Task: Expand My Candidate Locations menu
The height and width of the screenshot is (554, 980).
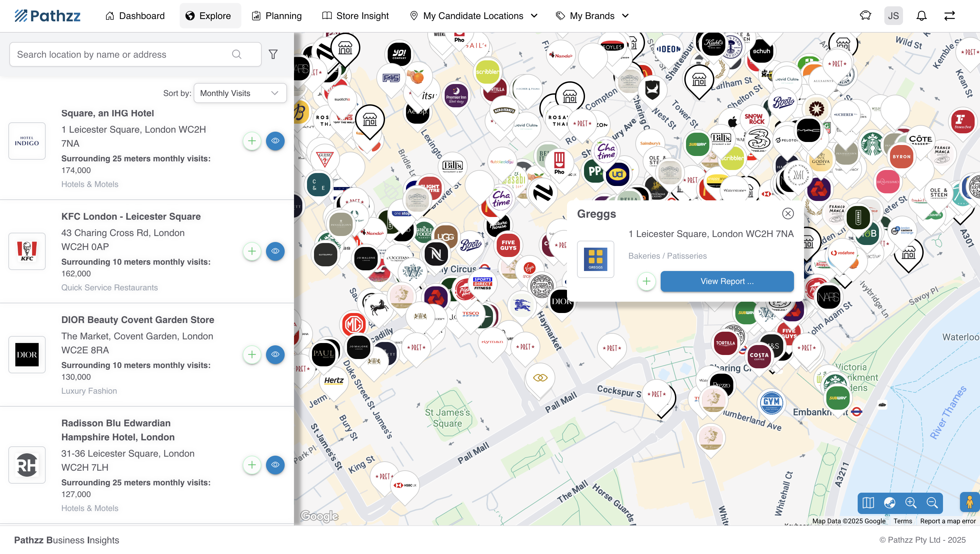Action: pyautogui.click(x=474, y=16)
